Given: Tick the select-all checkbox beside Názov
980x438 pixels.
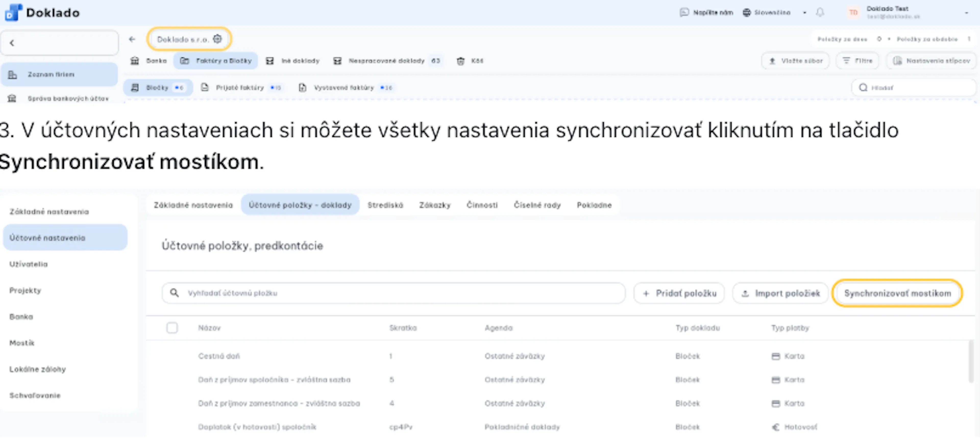Looking at the screenshot, I should (172, 328).
